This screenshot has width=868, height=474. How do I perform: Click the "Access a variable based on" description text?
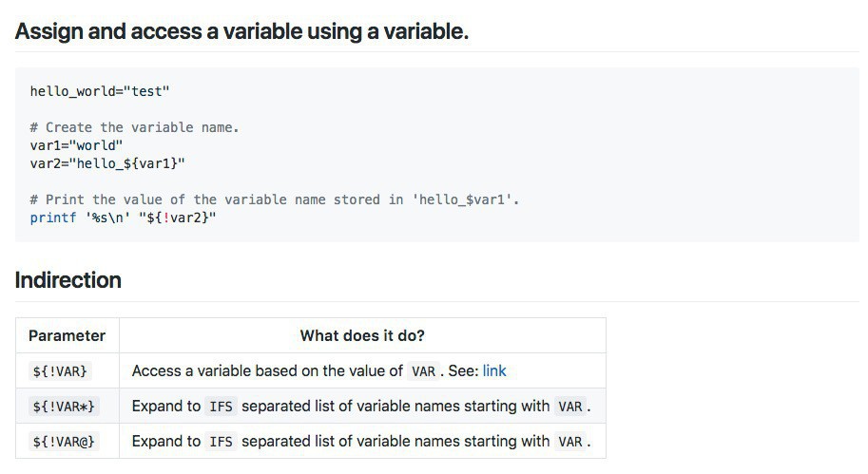[x=267, y=370]
